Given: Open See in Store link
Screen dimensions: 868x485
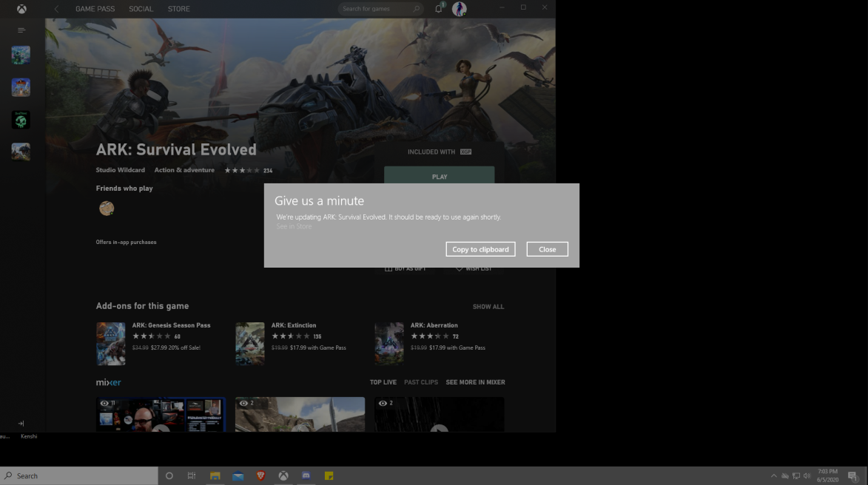Looking at the screenshot, I should point(294,226).
